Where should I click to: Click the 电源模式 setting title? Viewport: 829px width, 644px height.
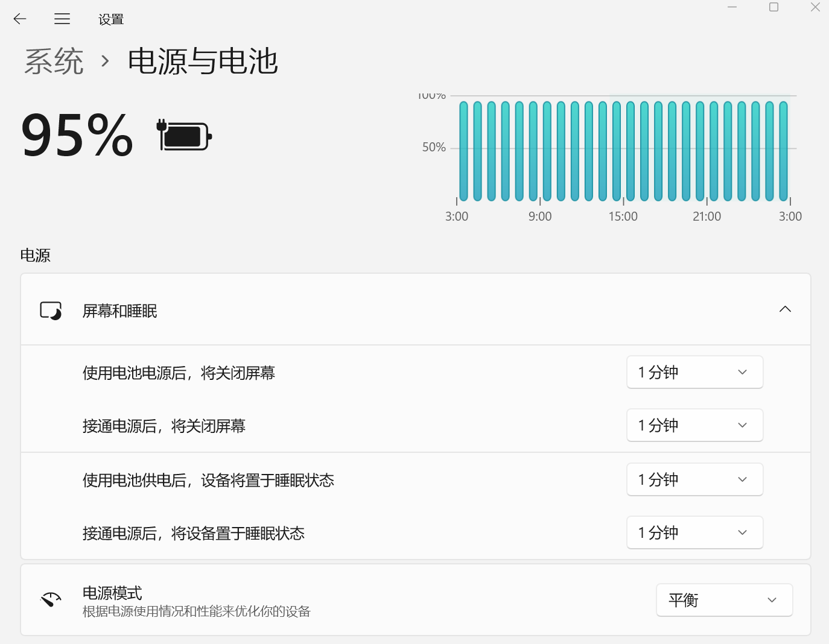(112, 593)
